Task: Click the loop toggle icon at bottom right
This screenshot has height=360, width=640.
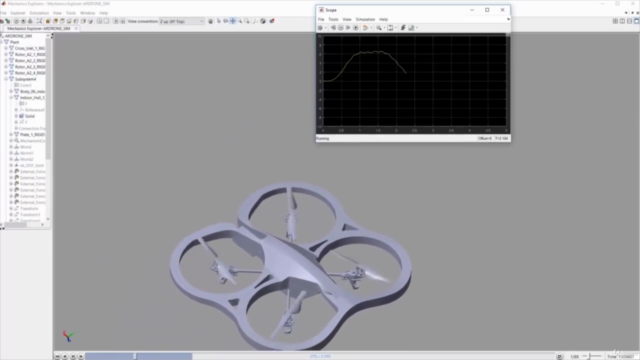Action: pos(560,357)
